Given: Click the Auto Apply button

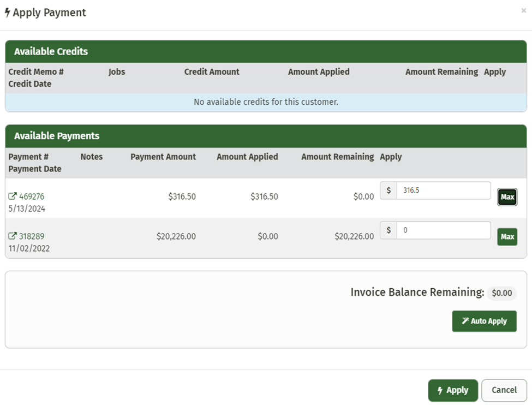Looking at the screenshot, I should (484, 321).
